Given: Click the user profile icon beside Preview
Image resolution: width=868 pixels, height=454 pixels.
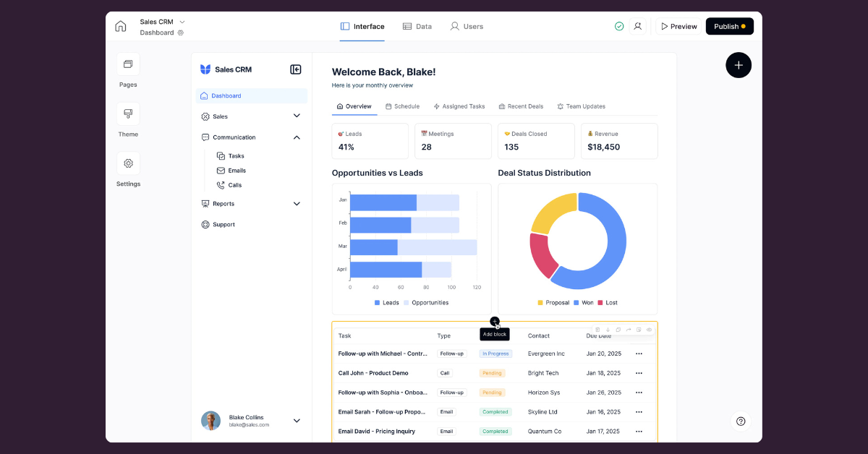Looking at the screenshot, I should 637,26.
